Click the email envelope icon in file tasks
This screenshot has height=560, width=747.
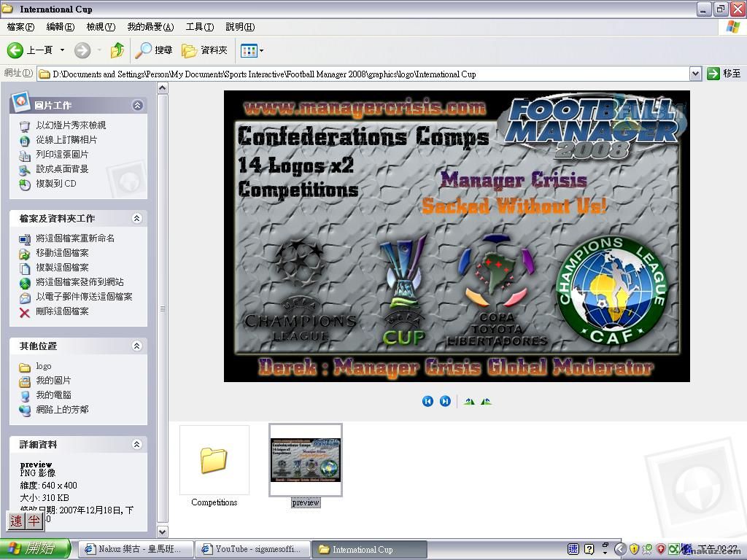point(25,297)
